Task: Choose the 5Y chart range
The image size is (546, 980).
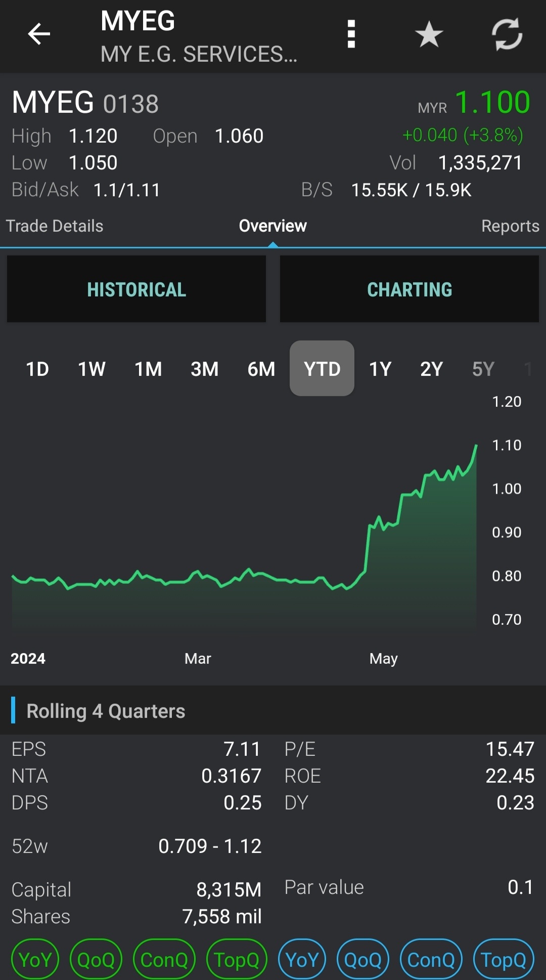Action: (x=483, y=369)
